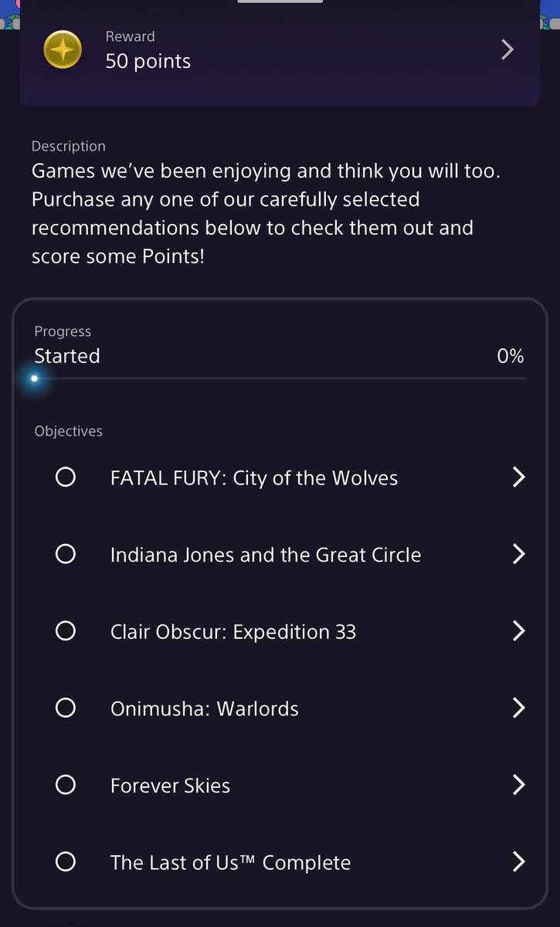The width and height of the screenshot is (560, 927).
Task: Expand the Onimusha: Warlords chevron arrow
Action: coord(519,708)
